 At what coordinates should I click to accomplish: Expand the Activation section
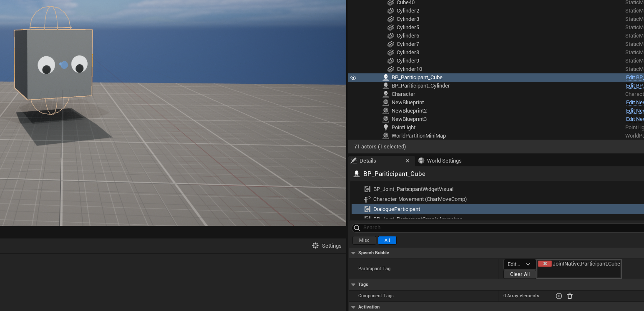coord(353,307)
